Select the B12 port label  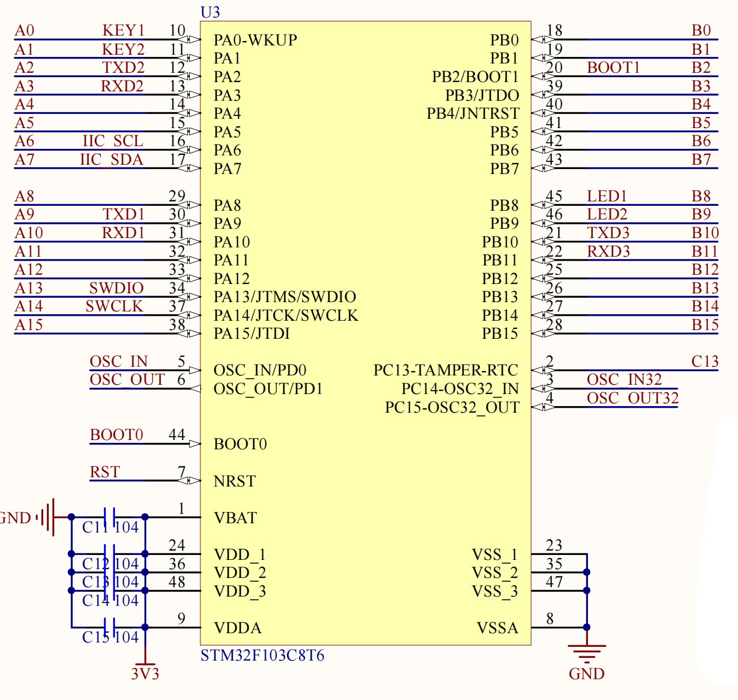click(x=705, y=269)
